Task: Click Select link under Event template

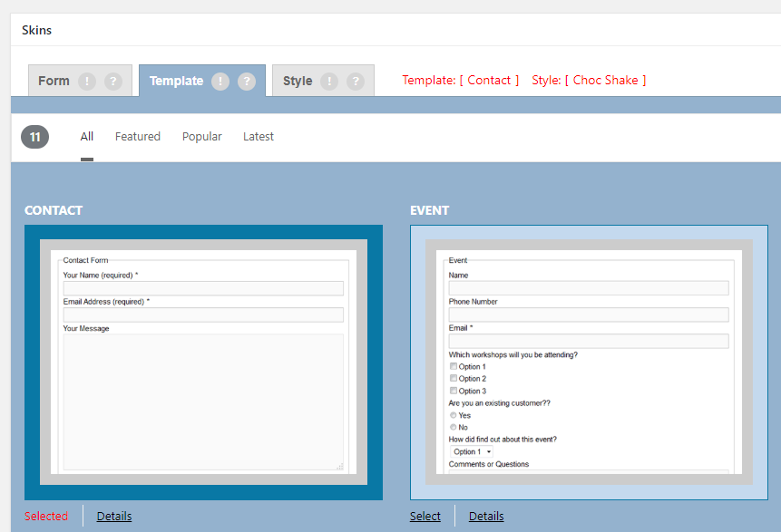Action: [425, 516]
